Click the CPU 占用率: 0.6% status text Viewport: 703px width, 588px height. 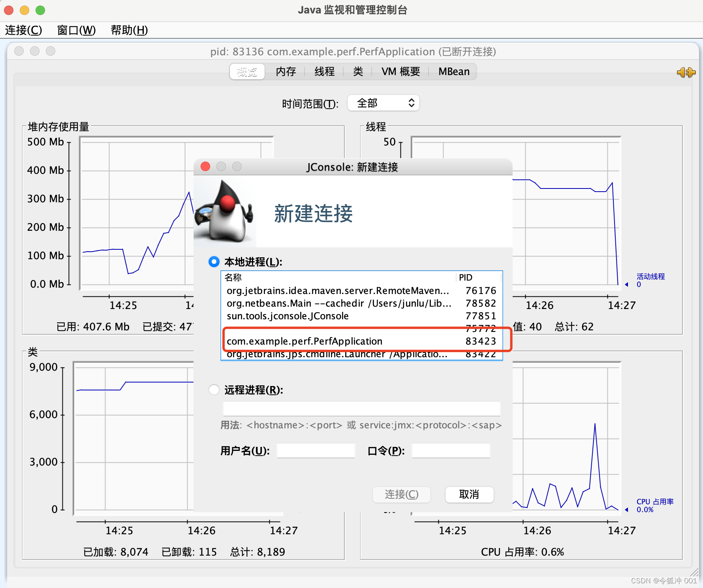[522, 552]
